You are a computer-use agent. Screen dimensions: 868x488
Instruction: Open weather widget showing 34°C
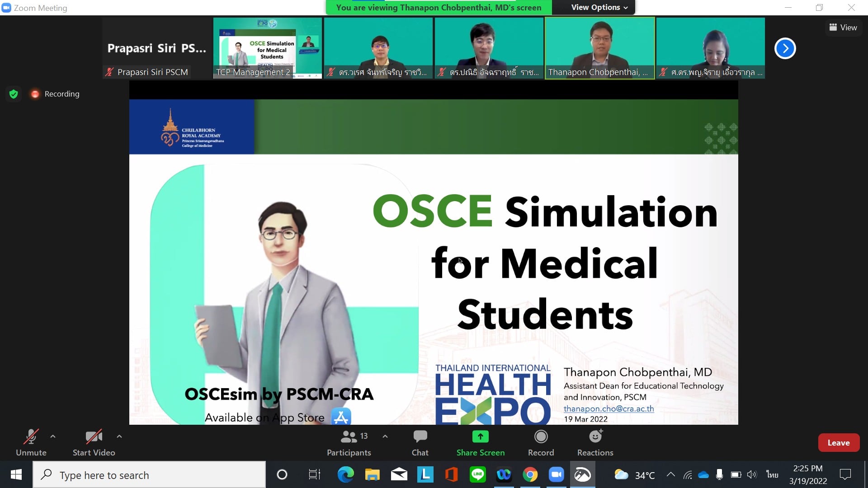click(x=635, y=475)
